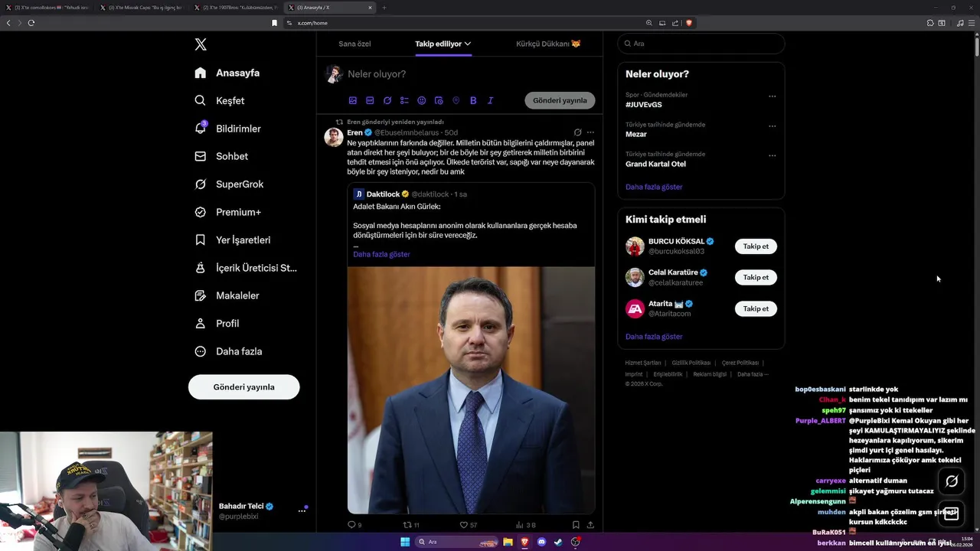
Task: Open options for #JUVEvGS trend
Action: [772, 96]
